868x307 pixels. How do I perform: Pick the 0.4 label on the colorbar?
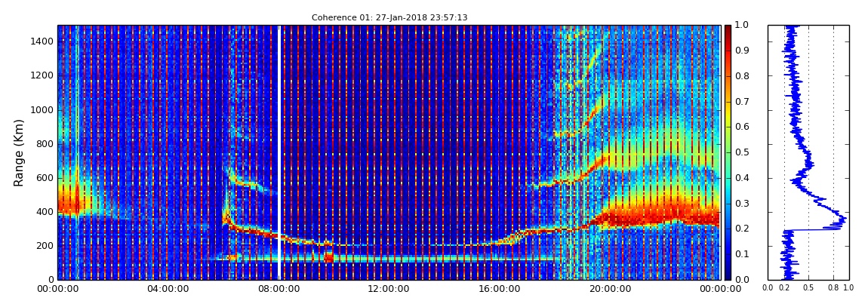tap(740, 177)
